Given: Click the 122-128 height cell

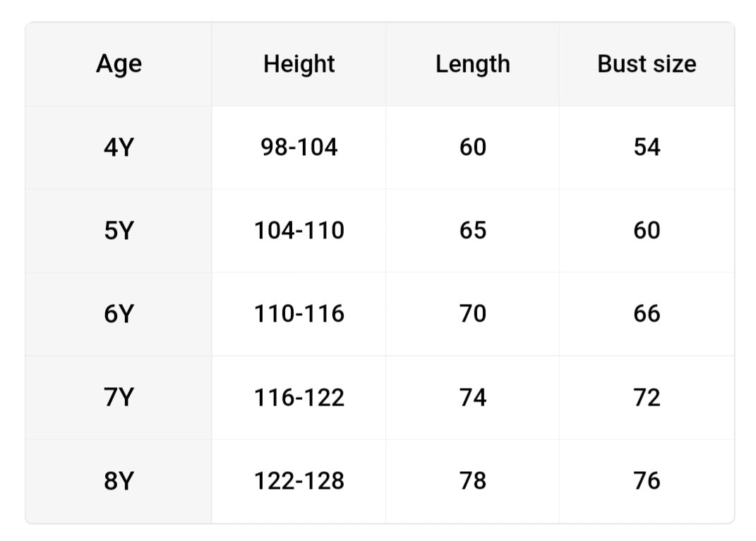Looking at the screenshot, I should click(299, 481).
